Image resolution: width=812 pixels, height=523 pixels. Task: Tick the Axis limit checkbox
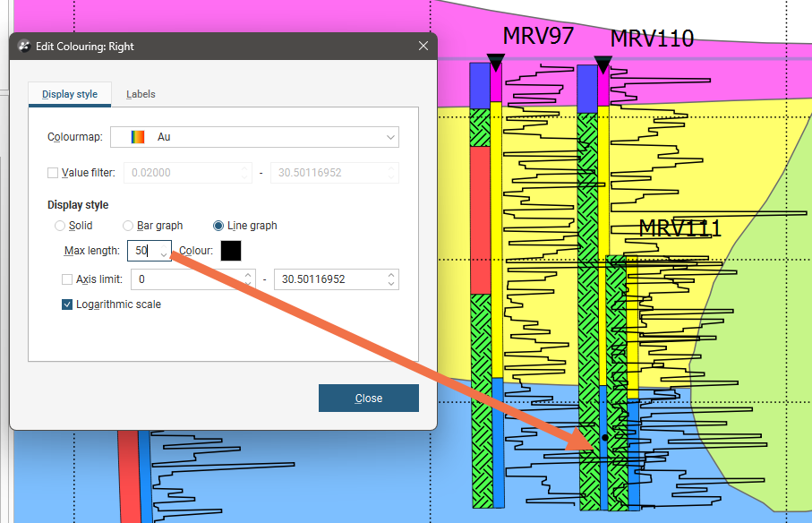click(x=68, y=279)
